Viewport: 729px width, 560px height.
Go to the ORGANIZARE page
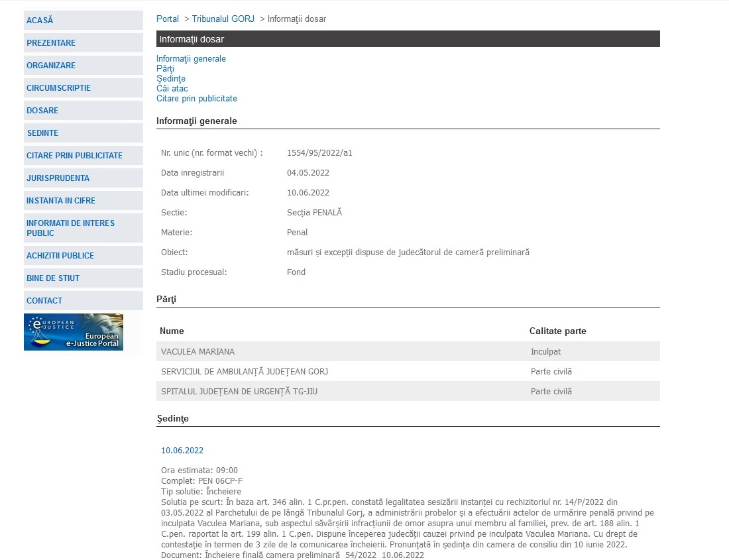point(51,66)
